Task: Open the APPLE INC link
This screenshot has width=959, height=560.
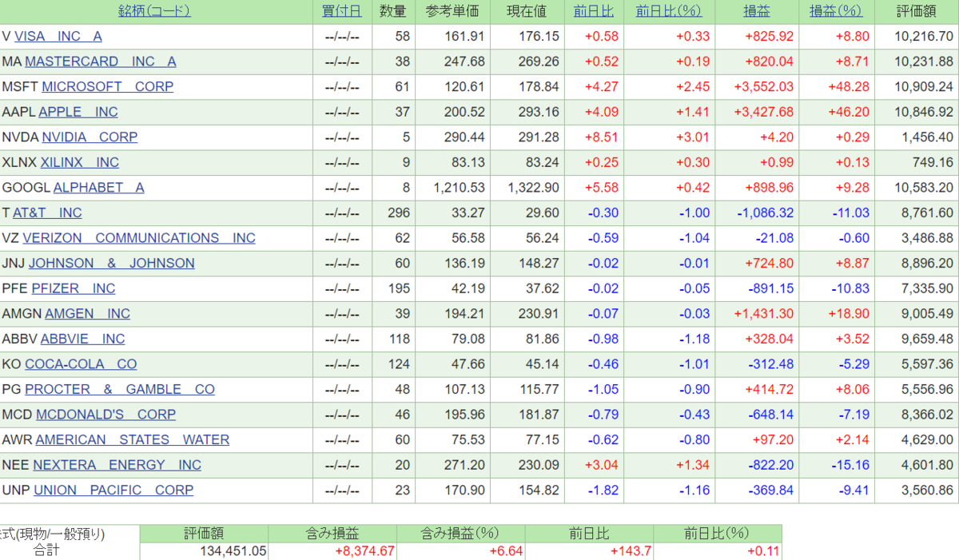Action: (x=78, y=113)
